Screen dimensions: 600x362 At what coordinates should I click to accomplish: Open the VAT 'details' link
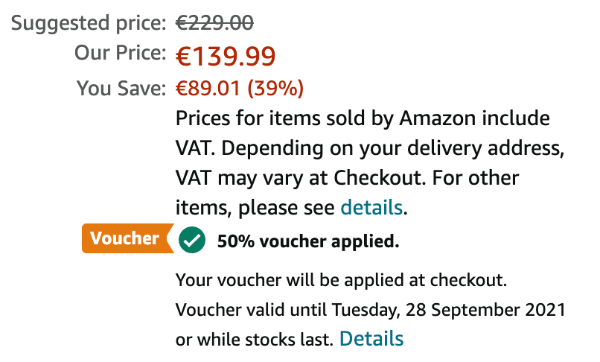tap(371, 207)
